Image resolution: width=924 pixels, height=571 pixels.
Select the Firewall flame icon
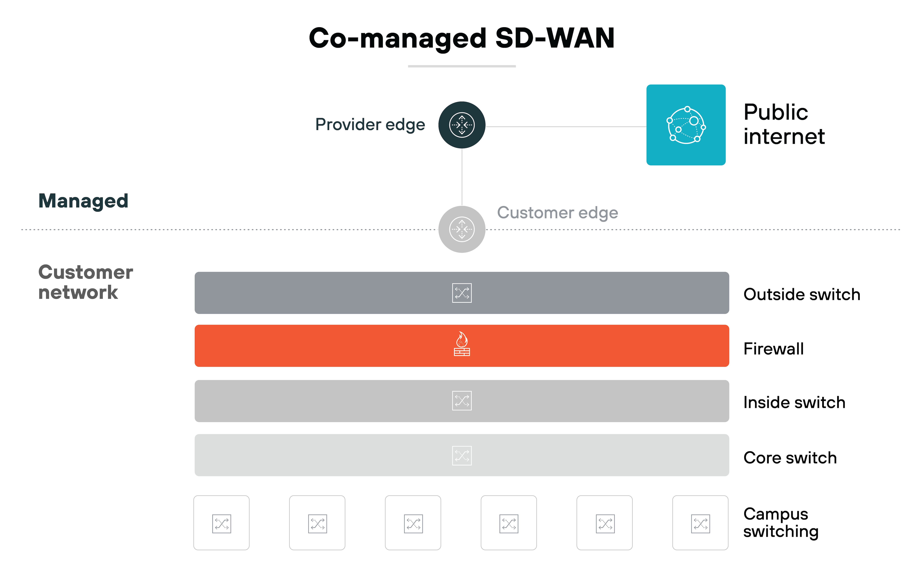[461, 344]
